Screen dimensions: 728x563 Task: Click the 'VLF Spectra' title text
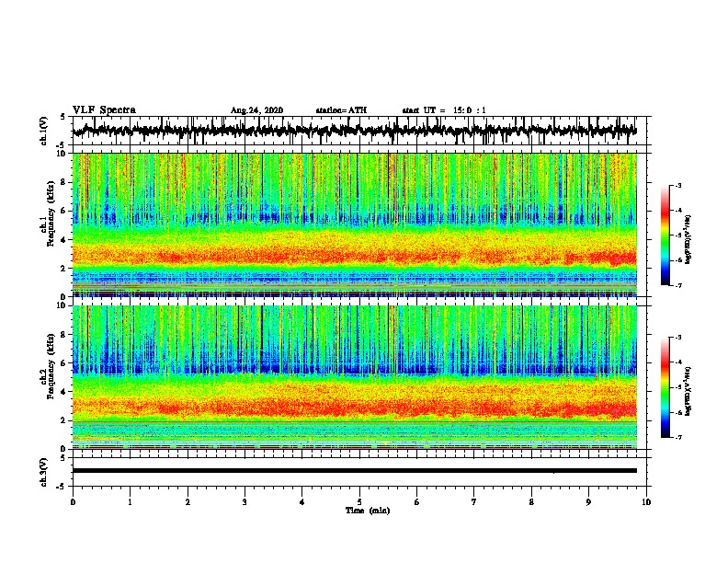104,110
